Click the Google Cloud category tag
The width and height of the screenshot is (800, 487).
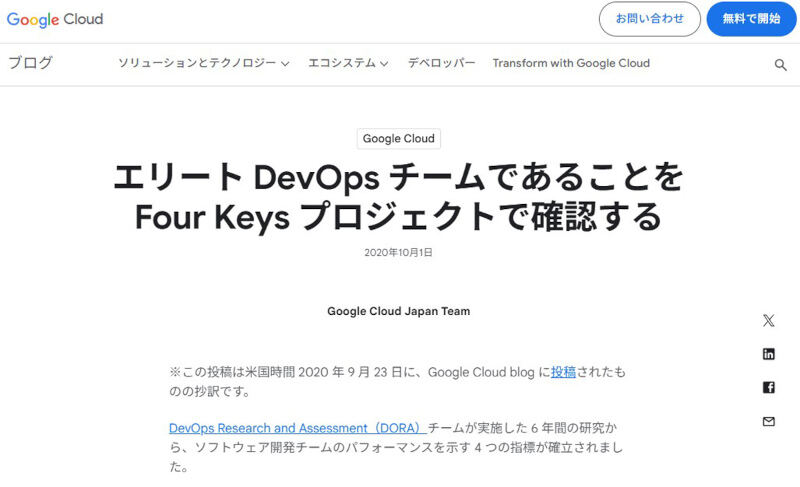(x=398, y=139)
